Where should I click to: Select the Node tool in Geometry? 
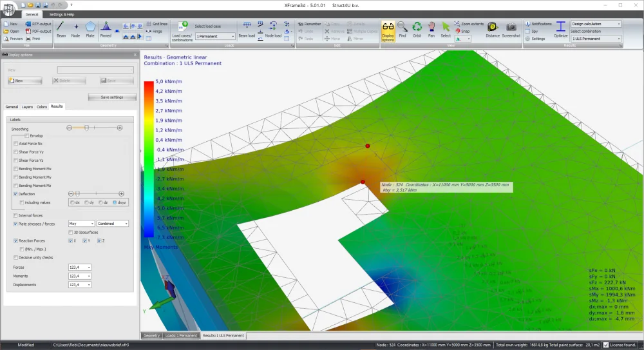tap(75, 30)
